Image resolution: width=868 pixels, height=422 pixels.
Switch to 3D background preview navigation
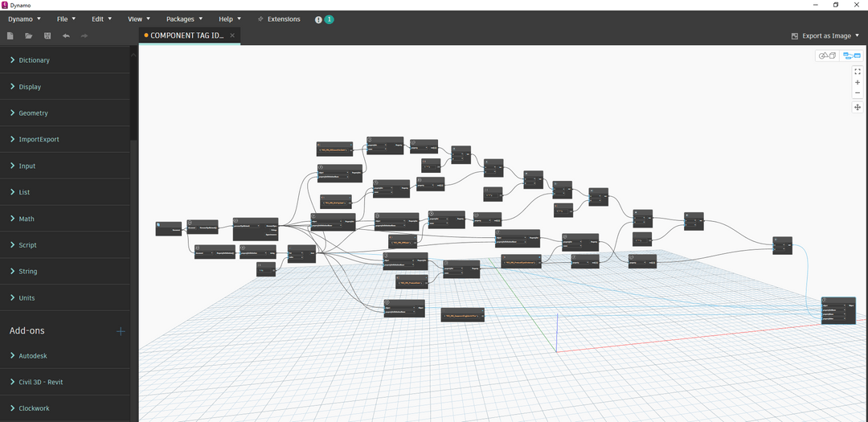pyautogui.click(x=826, y=55)
